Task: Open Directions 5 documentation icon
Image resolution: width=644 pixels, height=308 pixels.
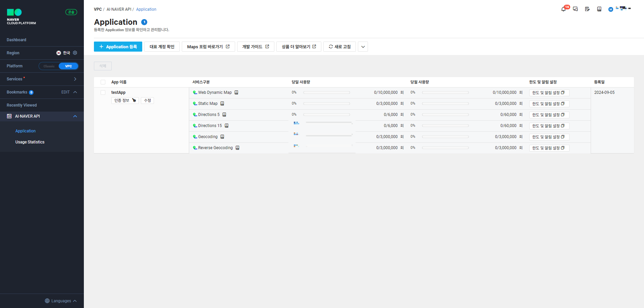Action: (x=224, y=115)
